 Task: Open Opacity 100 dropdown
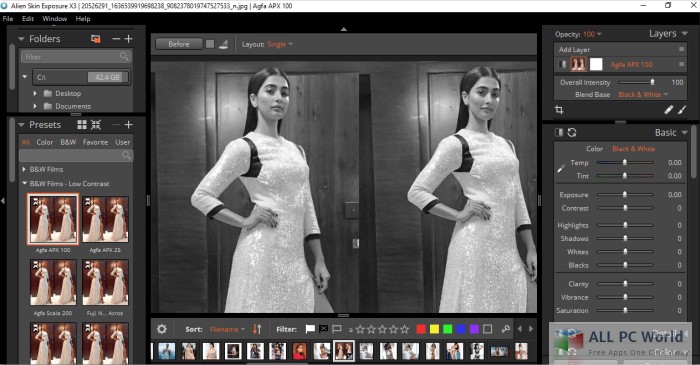tap(592, 34)
